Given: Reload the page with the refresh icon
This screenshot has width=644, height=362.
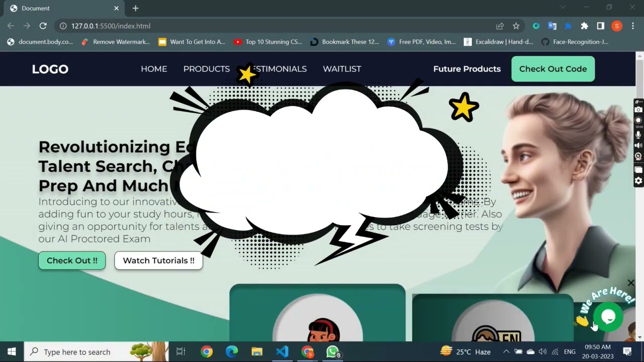Looking at the screenshot, I should coord(43,26).
